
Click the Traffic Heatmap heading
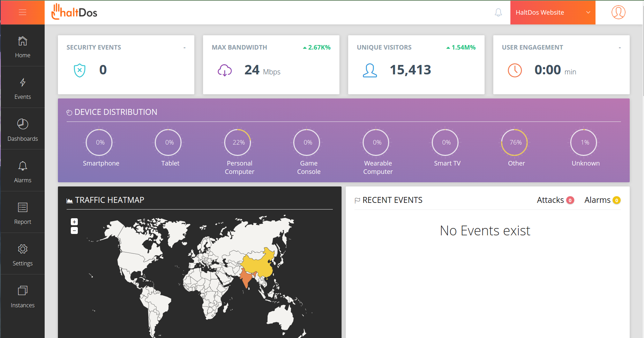pos(110,200)
